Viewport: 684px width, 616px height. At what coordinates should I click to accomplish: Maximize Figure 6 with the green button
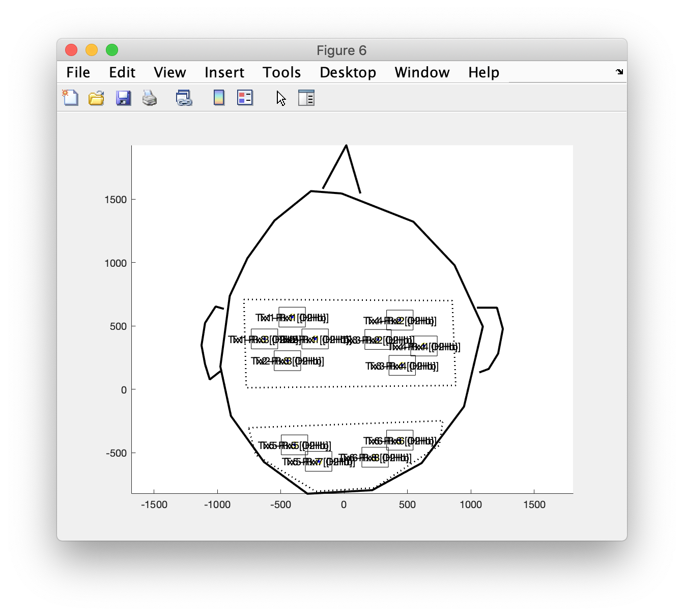[x=112, y=50]
